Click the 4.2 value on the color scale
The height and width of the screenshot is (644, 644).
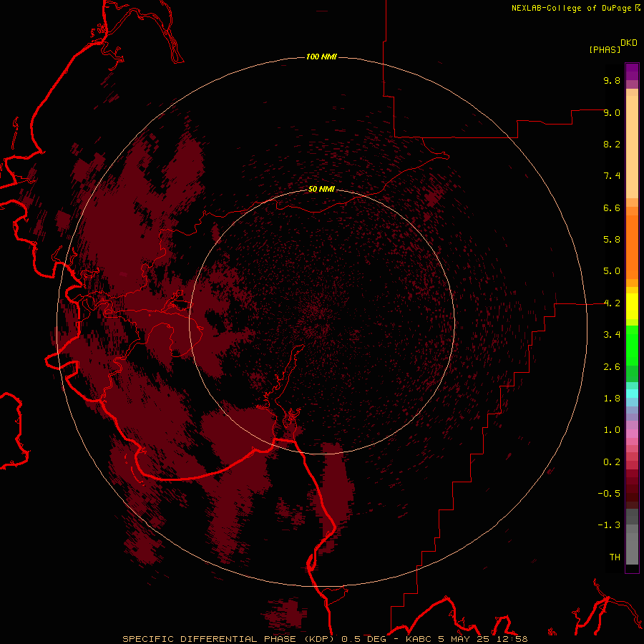point(612,303)
